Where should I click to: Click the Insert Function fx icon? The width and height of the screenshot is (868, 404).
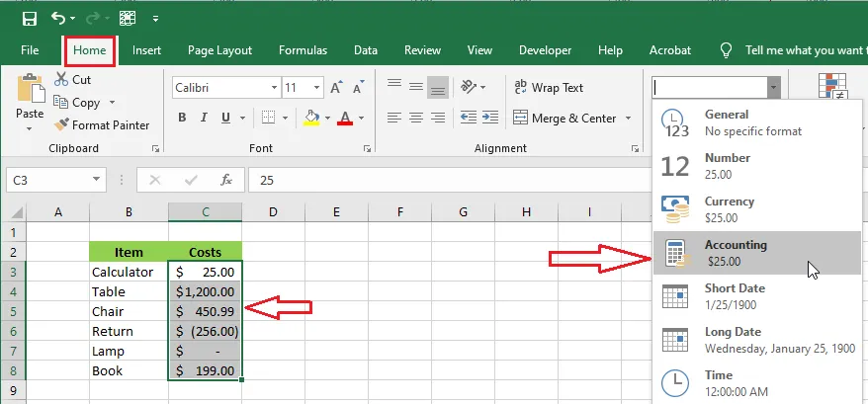tap(225, 180)
